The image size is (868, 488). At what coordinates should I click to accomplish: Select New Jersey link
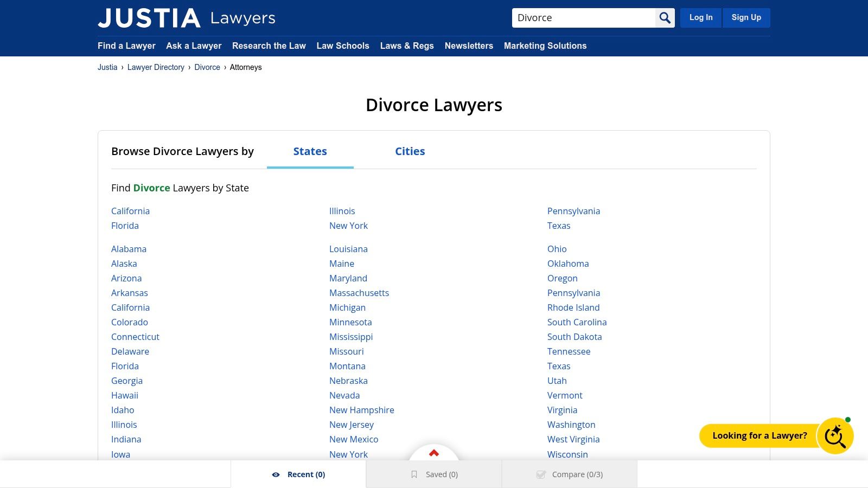click(x=352, y=425)
